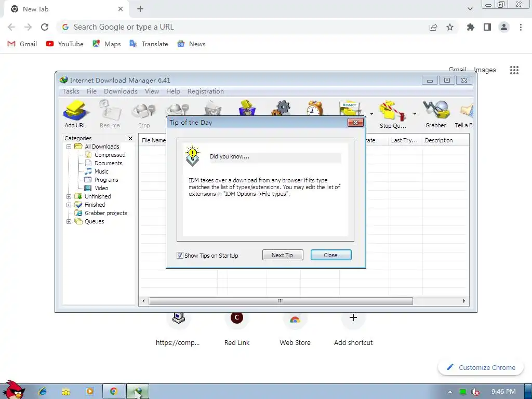Open dropdown arrow next to Stop Queue
The image size is (532, 399).
(x=415, y=114)
